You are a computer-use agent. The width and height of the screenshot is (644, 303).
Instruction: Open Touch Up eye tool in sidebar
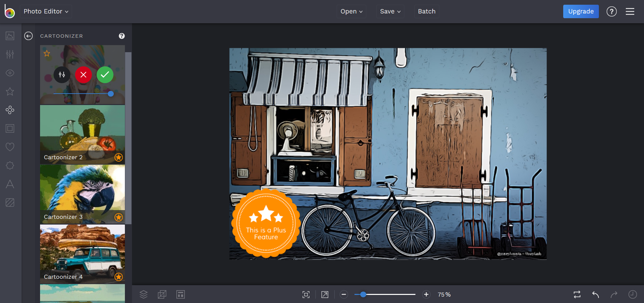click(10, 73)
